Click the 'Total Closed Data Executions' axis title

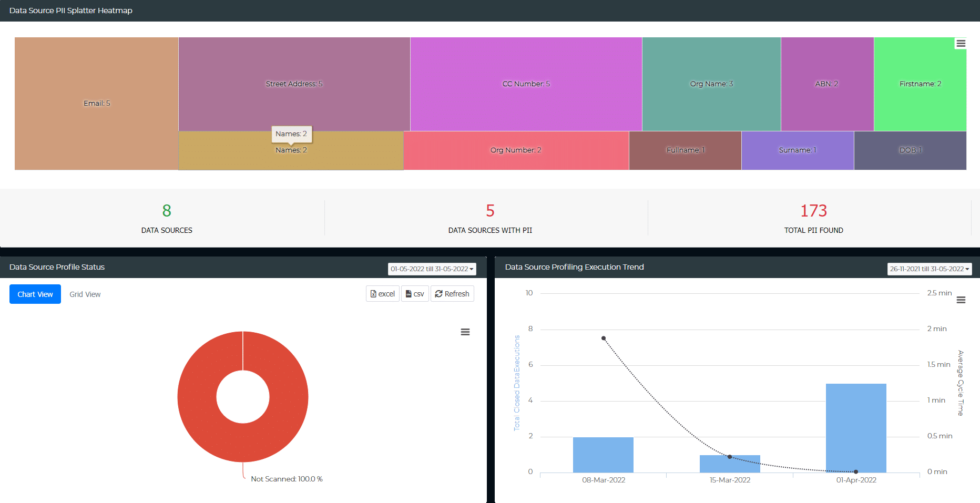(x=517, y=383)
